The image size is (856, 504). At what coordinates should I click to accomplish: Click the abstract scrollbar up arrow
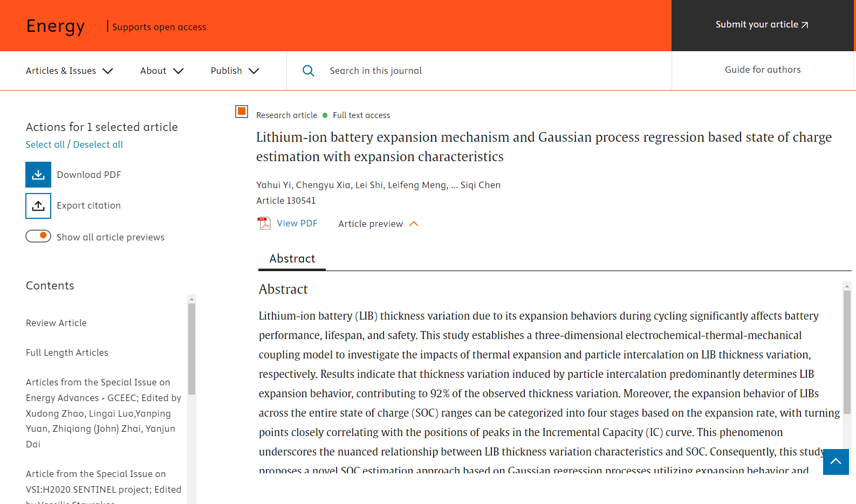(x=847, y=286)
